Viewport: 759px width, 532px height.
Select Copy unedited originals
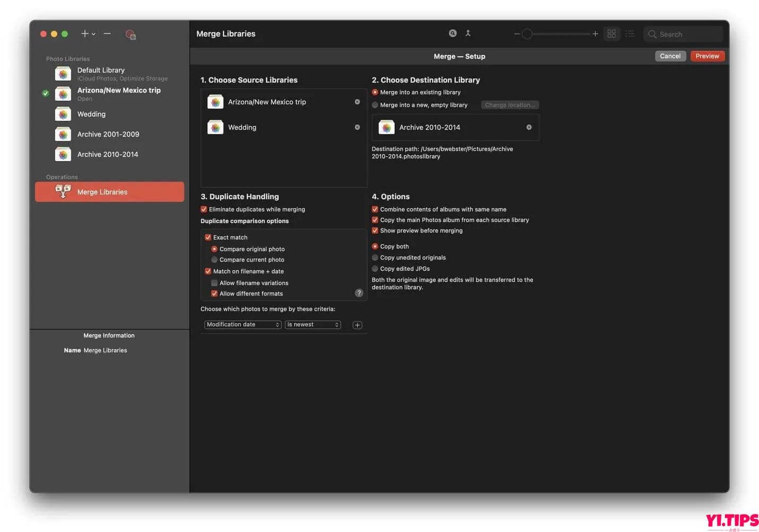click(375, 258)
